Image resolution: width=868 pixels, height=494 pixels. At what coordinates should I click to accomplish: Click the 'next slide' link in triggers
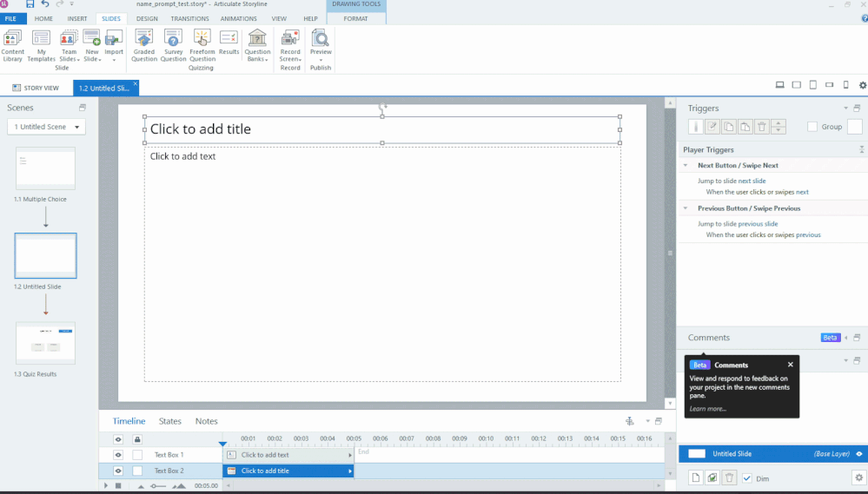[x=752, y=181]
